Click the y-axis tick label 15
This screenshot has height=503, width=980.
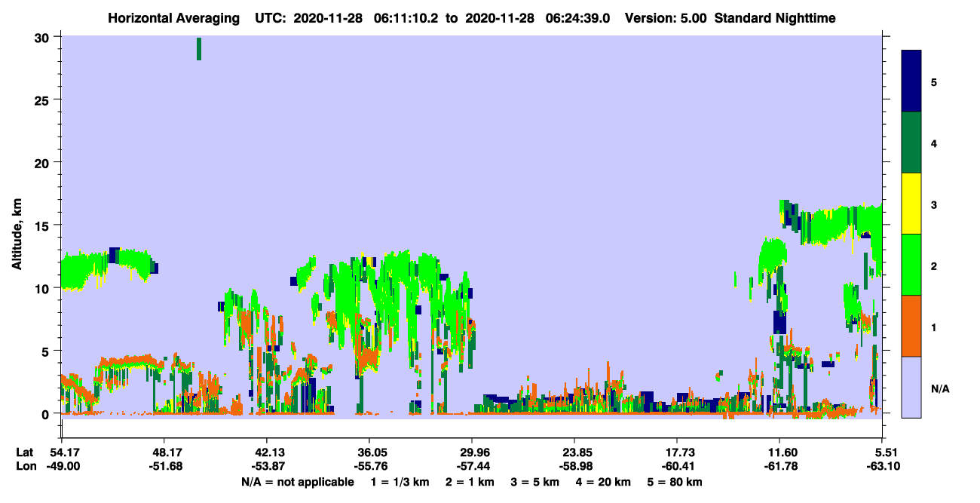click(44, 225)
